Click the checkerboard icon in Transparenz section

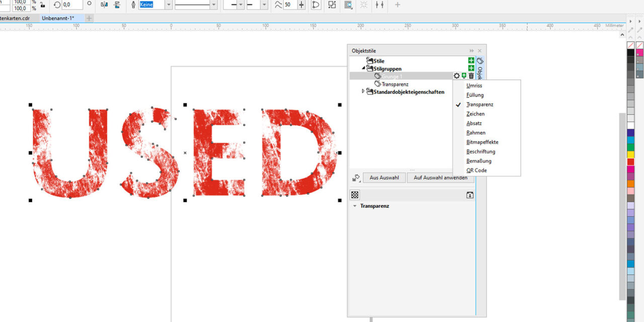point(355,194)
